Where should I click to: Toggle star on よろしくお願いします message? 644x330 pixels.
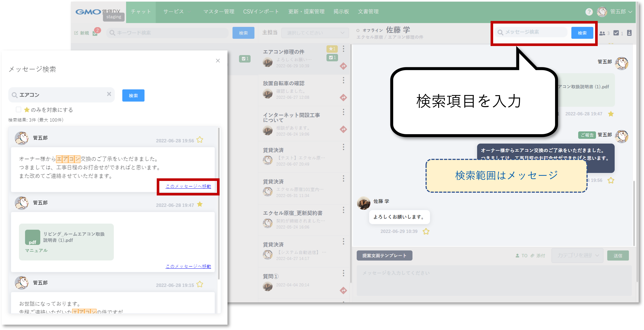pos(426,231)
